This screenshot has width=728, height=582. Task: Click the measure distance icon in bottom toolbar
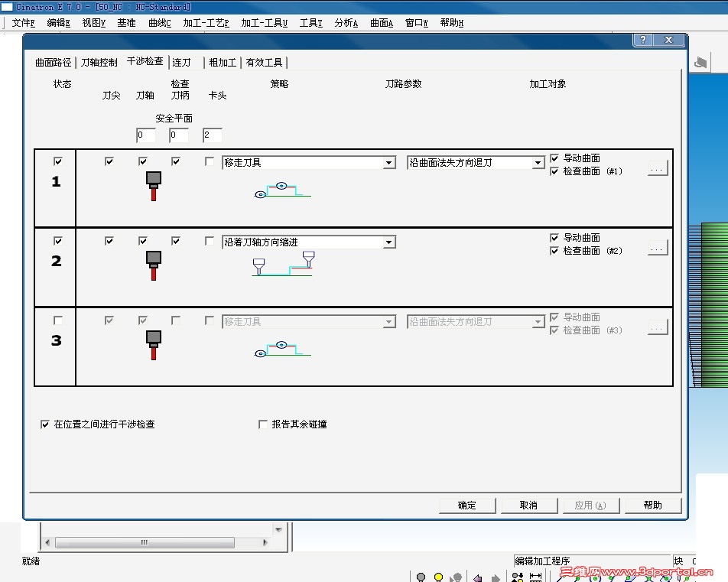pos(536,577)
